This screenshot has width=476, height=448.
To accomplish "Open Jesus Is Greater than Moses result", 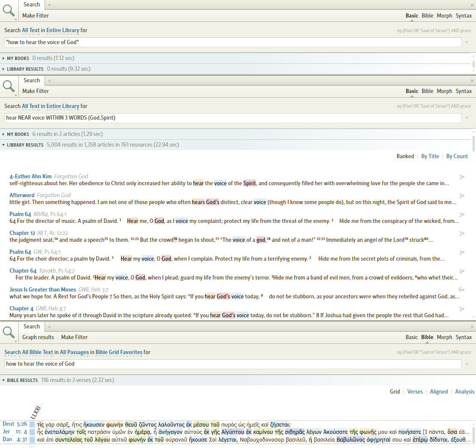I will (x=42, y=289).
